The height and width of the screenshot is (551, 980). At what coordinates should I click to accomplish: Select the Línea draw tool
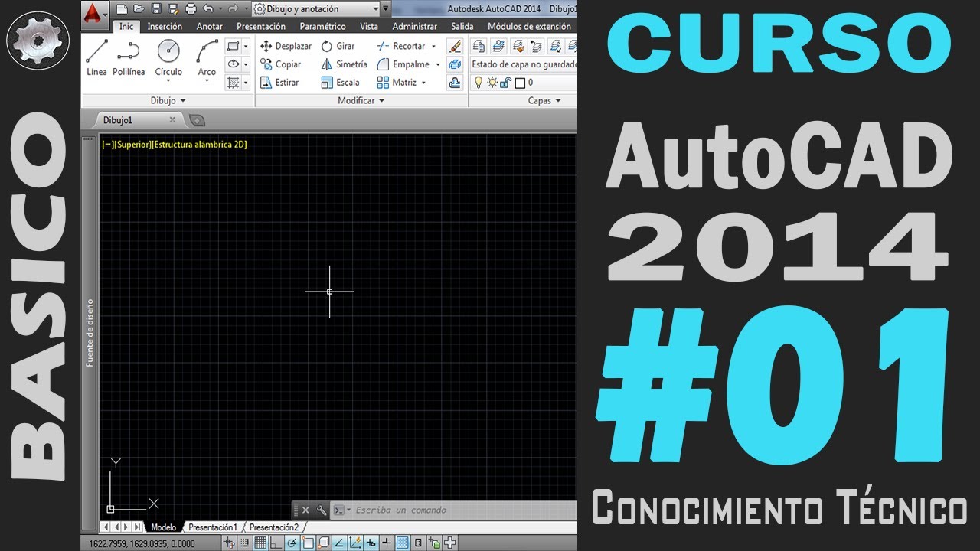tap(96, 58)
